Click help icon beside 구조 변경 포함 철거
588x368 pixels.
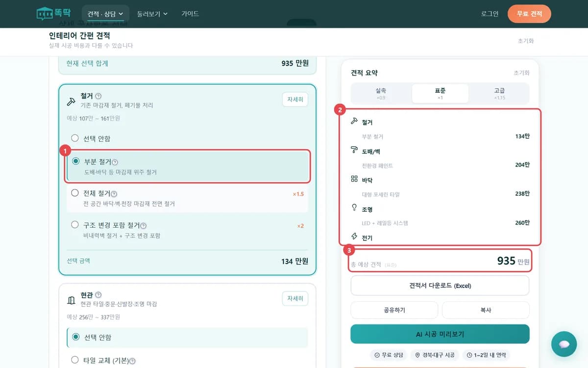(x=144, y=226)
